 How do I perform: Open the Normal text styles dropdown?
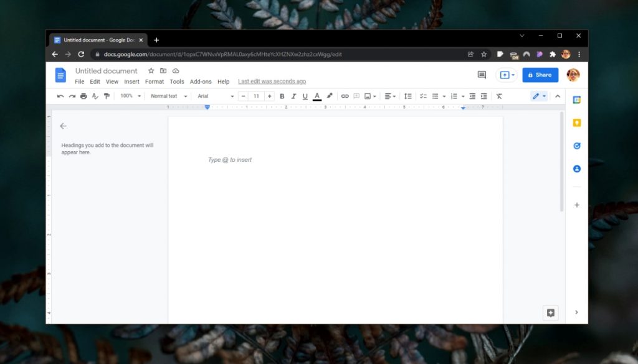[167, 96]
